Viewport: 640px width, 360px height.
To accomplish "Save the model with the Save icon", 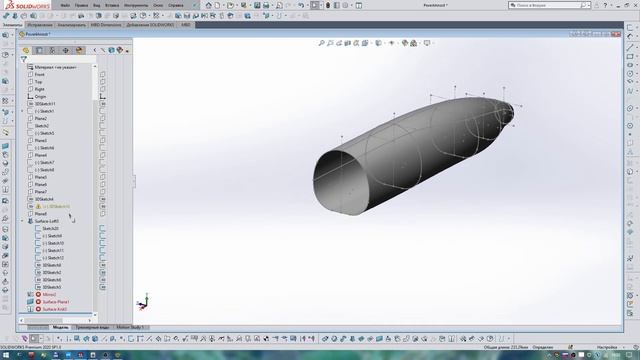I will pyautogui.click(x=257, y=5).
